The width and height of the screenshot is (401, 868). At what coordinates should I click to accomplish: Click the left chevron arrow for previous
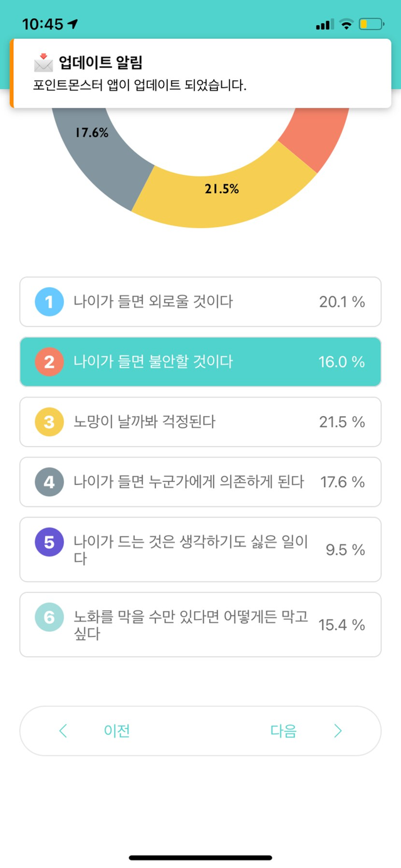point(63,731)
